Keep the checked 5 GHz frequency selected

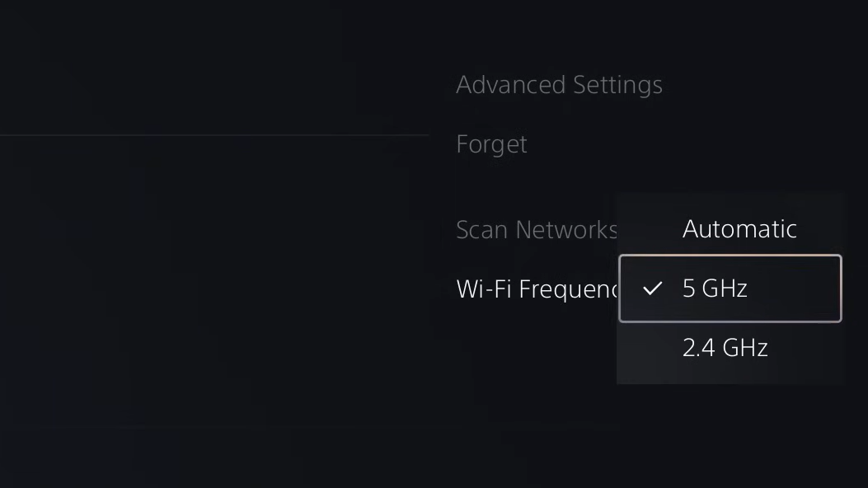tap(730, 289)
